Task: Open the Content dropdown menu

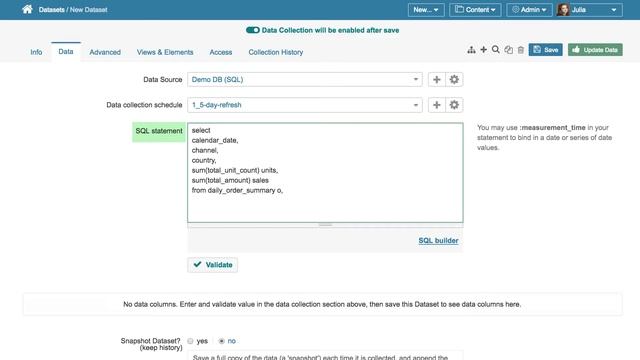Action: click(475, 10)
